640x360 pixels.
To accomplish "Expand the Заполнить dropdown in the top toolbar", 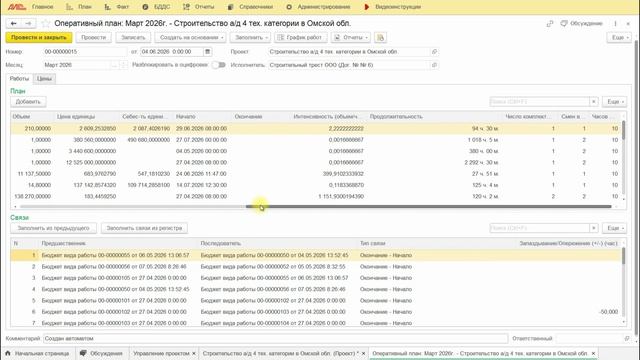I will [x=251, y=38].
